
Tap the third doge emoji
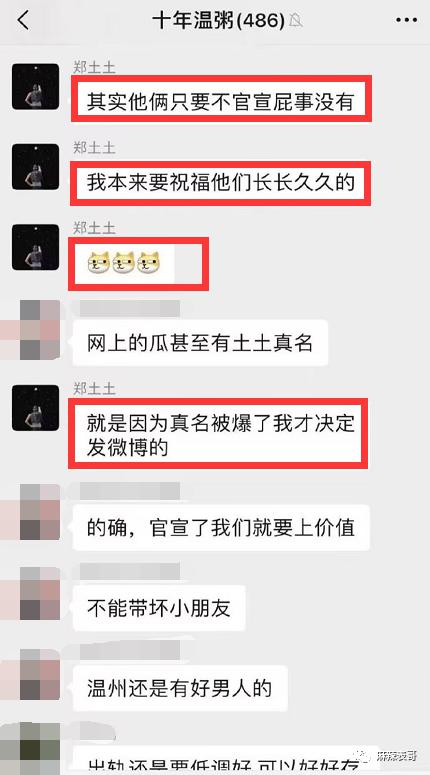pos(149,262)
